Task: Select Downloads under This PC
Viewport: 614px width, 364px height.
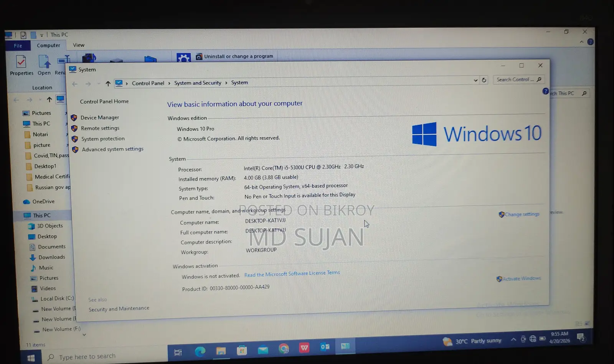Action: (48, 257)
